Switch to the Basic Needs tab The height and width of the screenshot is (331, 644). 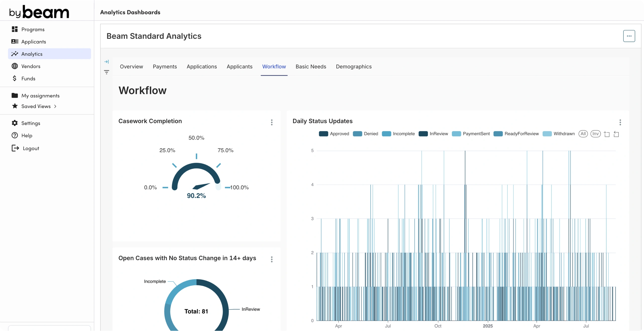311,67
